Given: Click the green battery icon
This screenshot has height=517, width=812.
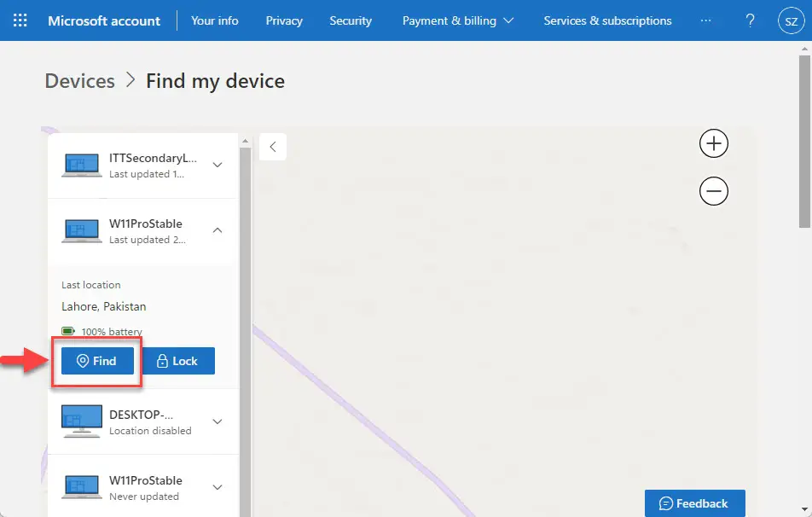Looking at the screenshot, I should pyautogui.click(x=68, y=330).
